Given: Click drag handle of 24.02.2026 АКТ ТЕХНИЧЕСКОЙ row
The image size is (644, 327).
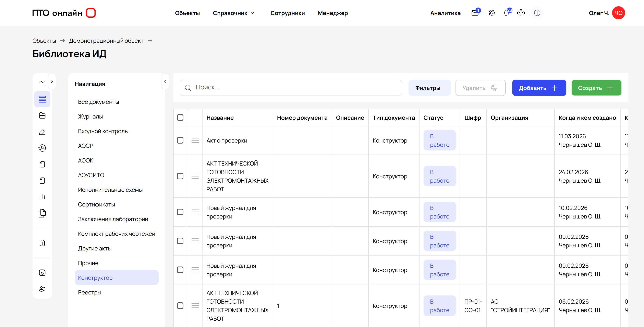Looking at the screenshot, I should [x=195, y=176].
